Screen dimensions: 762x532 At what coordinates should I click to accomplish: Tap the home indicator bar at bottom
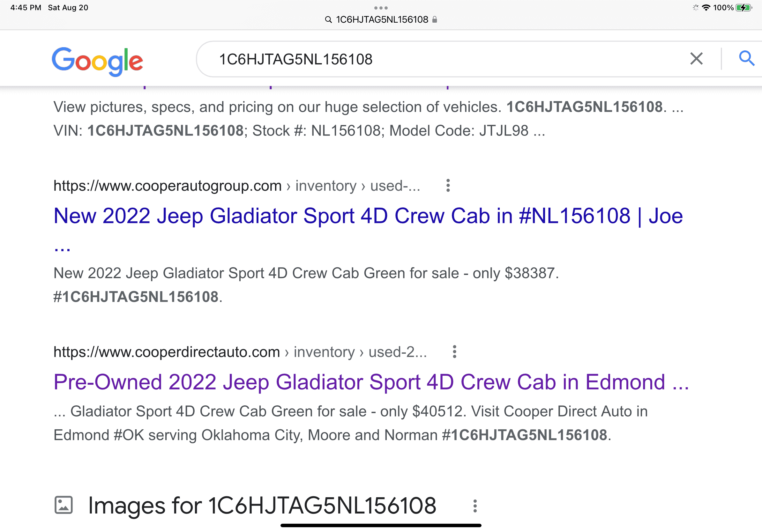click(x=381, y=525)
